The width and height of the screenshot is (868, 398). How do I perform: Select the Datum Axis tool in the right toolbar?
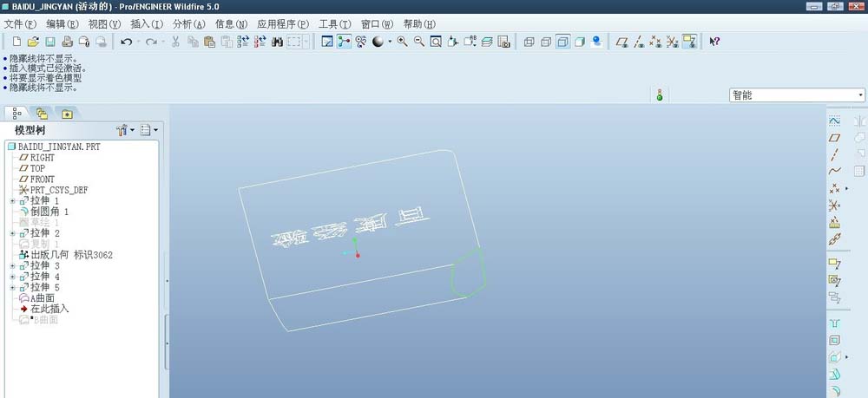[x=834, y=154]
